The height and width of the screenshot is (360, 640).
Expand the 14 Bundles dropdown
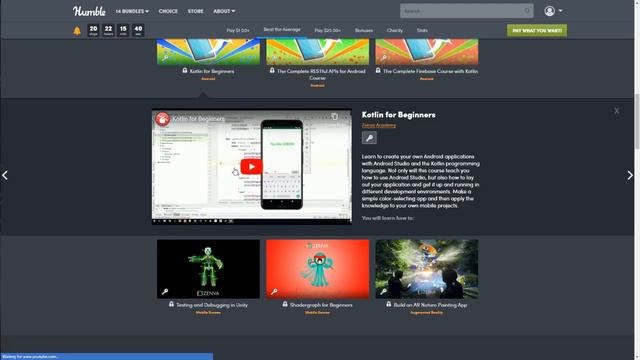pos(132,11)
